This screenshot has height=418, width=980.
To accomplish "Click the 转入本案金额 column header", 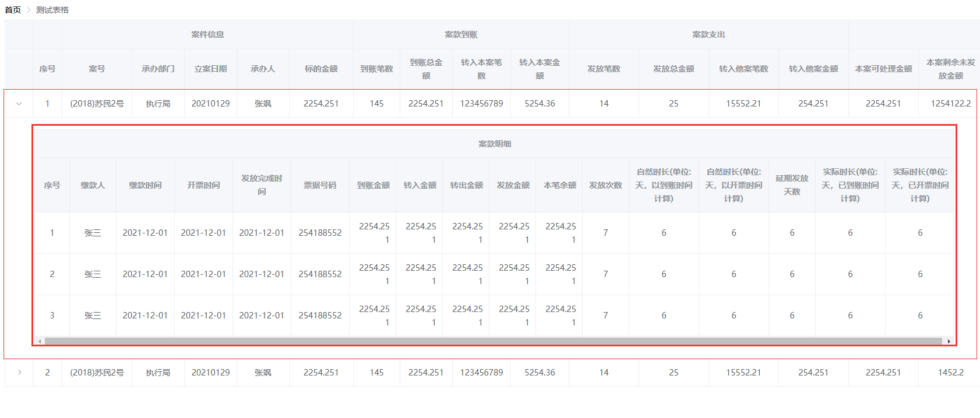I will point(540,69).
